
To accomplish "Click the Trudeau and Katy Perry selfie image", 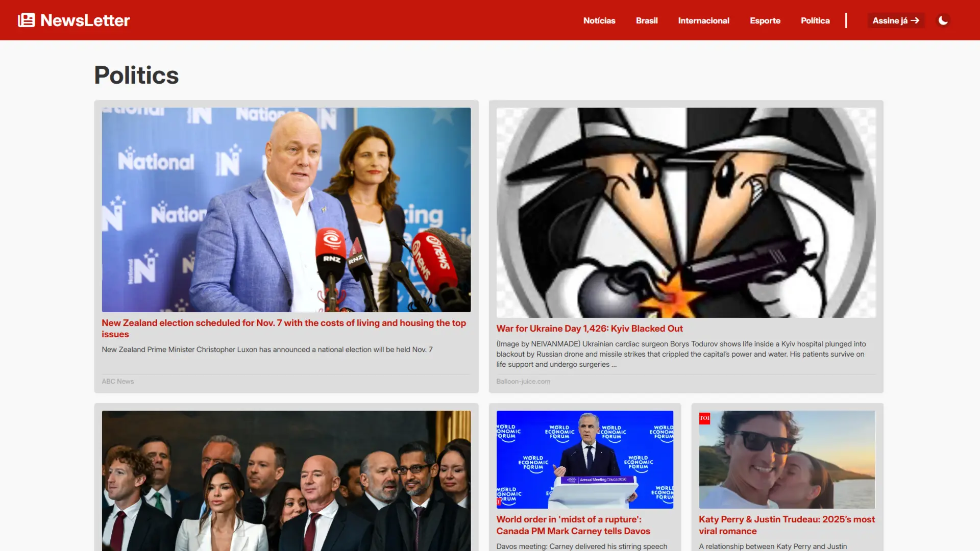I will [x=787, y=460].
